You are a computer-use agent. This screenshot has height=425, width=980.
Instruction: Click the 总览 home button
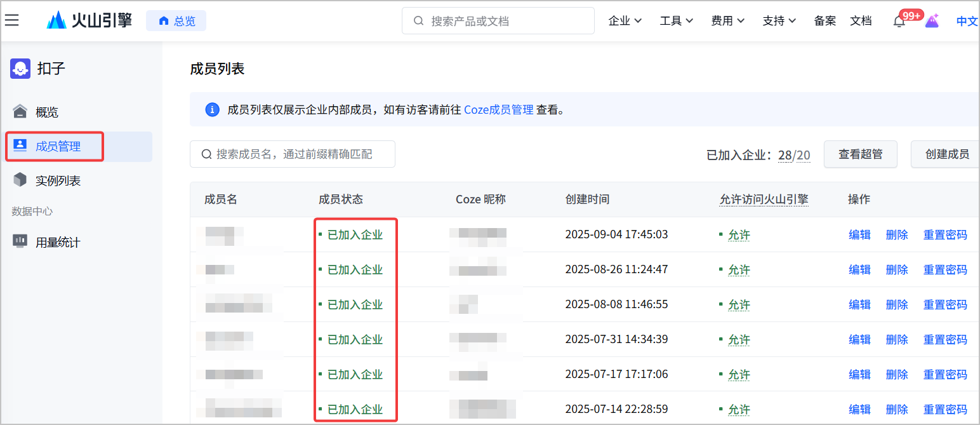click(176, 21)
